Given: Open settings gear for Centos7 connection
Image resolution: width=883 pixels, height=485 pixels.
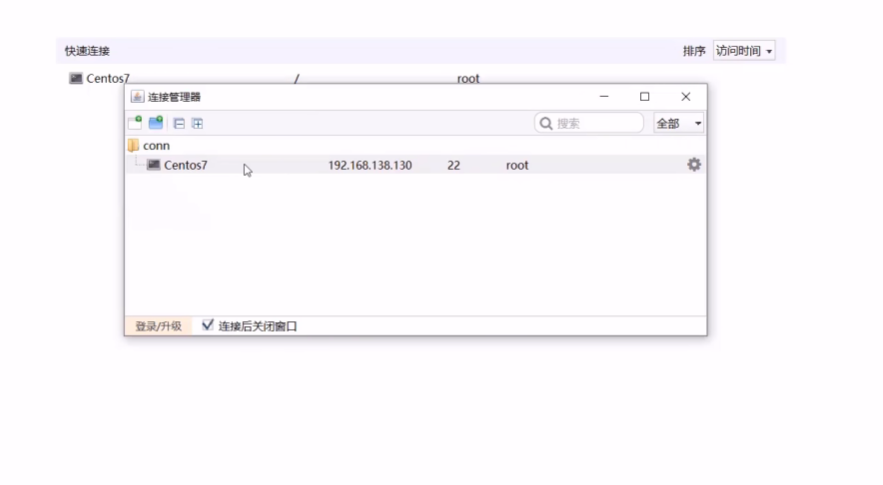Looking at the screenshot, I should tap(694, 164).
